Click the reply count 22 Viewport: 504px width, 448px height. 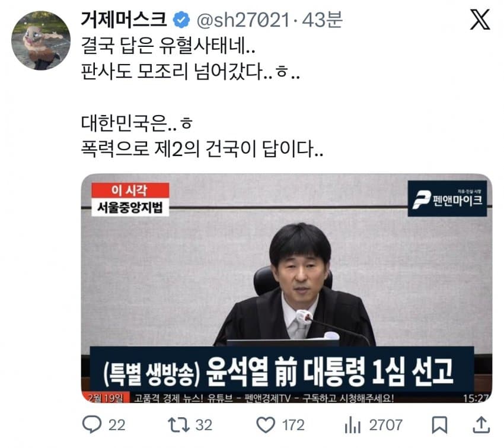pos(117,425)
